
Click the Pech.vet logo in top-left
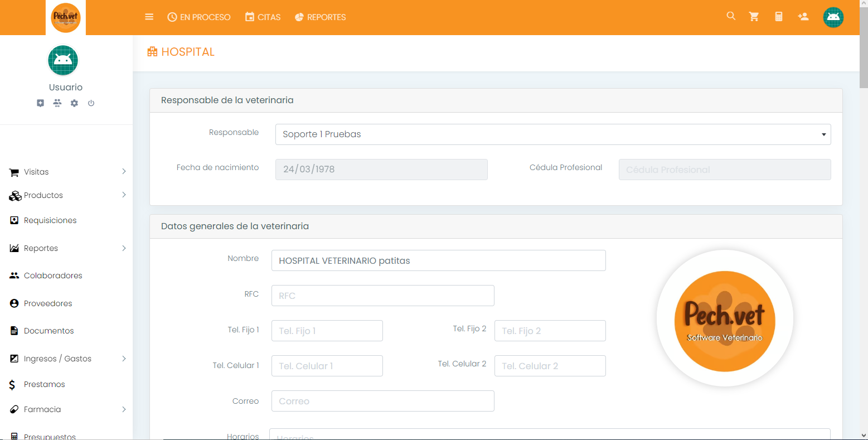pyautogui.click(x=66, y=17)
